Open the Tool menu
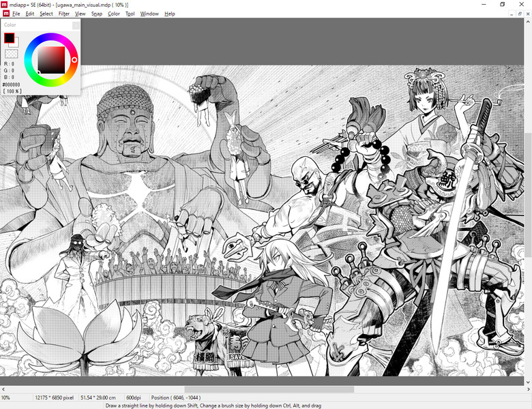Screen dimensions: 532x409 tap(130, 14)
